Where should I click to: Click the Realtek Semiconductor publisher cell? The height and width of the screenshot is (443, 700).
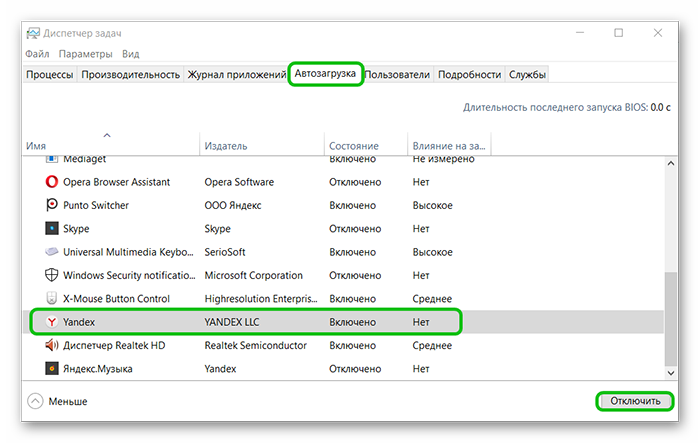coord(255,345)
